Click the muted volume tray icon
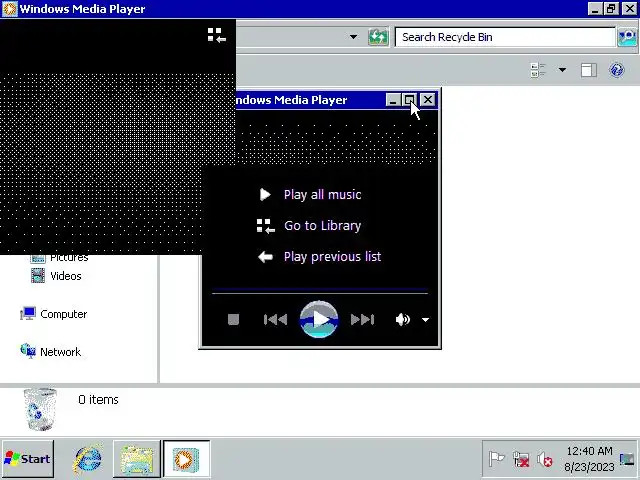Image resolution: width=640 pixels, height=480 pixels. point(544,459)
